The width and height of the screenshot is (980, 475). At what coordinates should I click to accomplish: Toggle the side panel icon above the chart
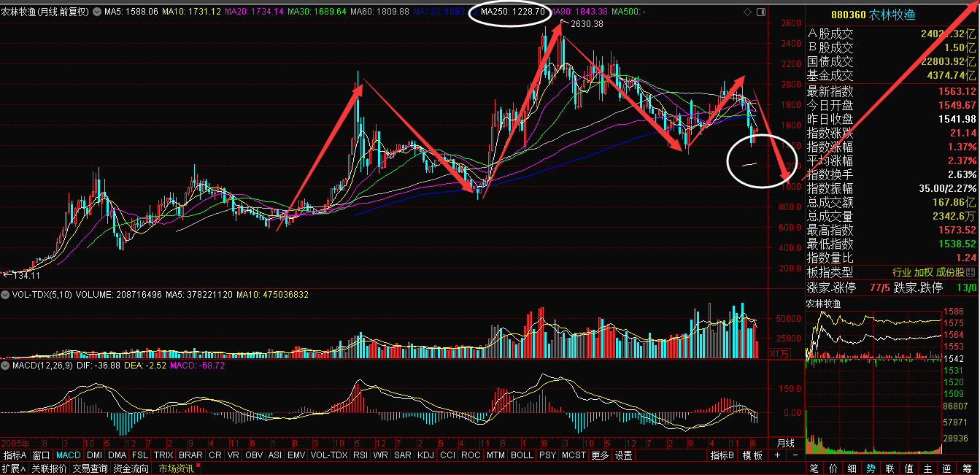click(x=761, y=12)
